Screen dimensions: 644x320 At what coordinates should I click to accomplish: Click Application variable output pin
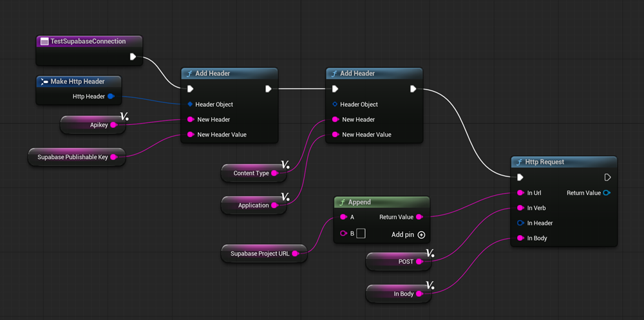click(275, 205)
